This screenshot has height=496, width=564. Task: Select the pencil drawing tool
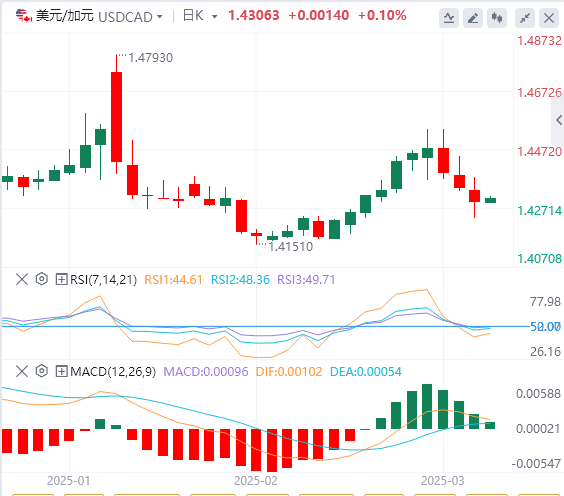pos(473,18)
